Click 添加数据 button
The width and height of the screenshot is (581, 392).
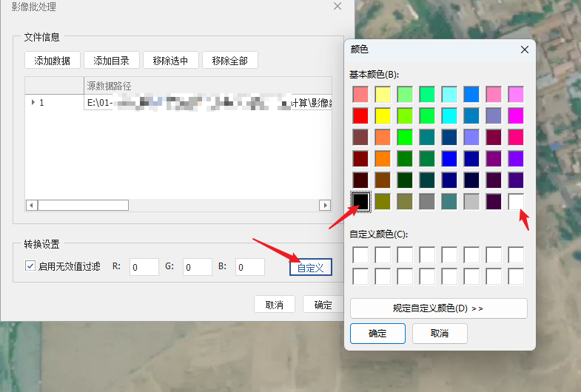click(x=52, y=61)
